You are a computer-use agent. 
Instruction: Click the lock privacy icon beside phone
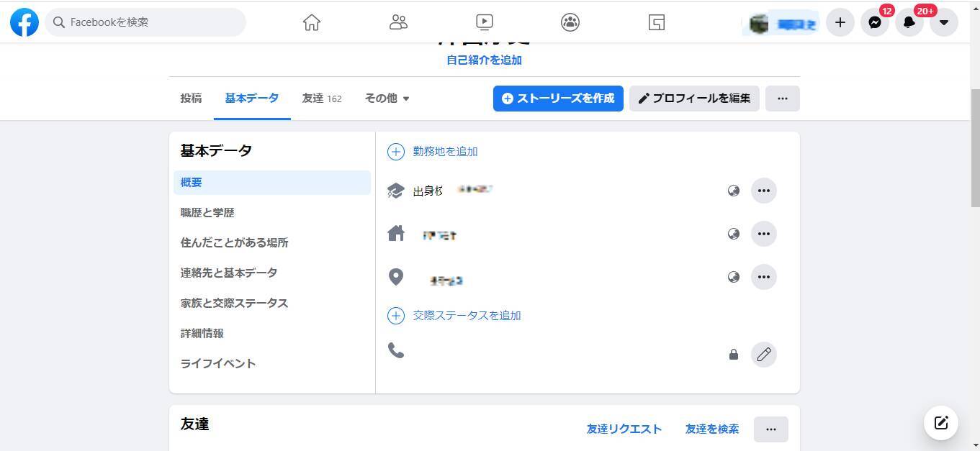(x=733, y=355)
